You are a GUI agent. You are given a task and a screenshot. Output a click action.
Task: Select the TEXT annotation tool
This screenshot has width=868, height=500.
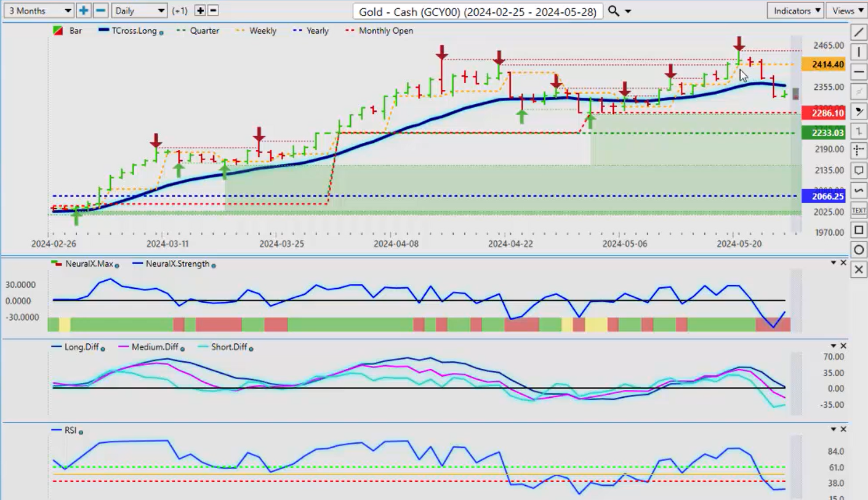(859, 211)
